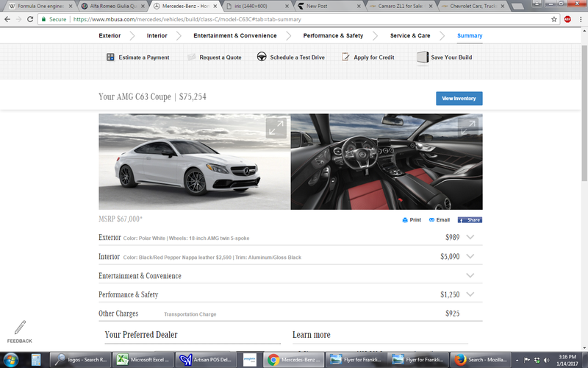Go to the Exterior build step
The image size is (588, 368).
click(110, 35)
